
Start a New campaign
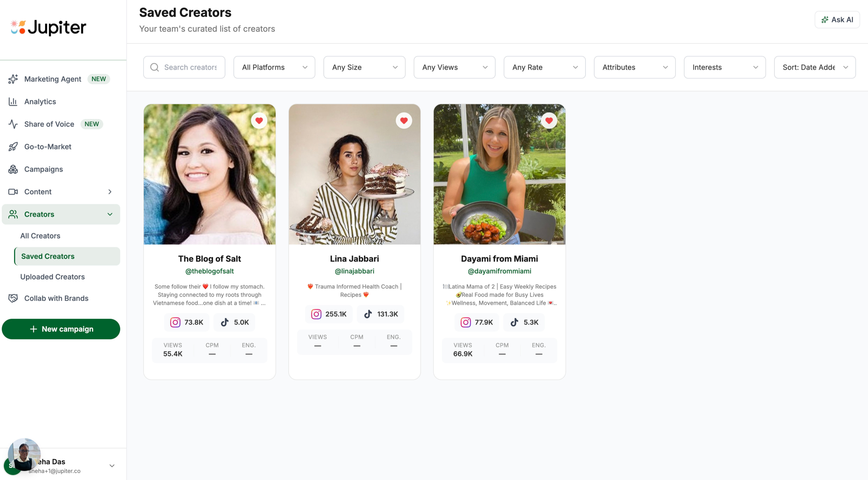61,329
